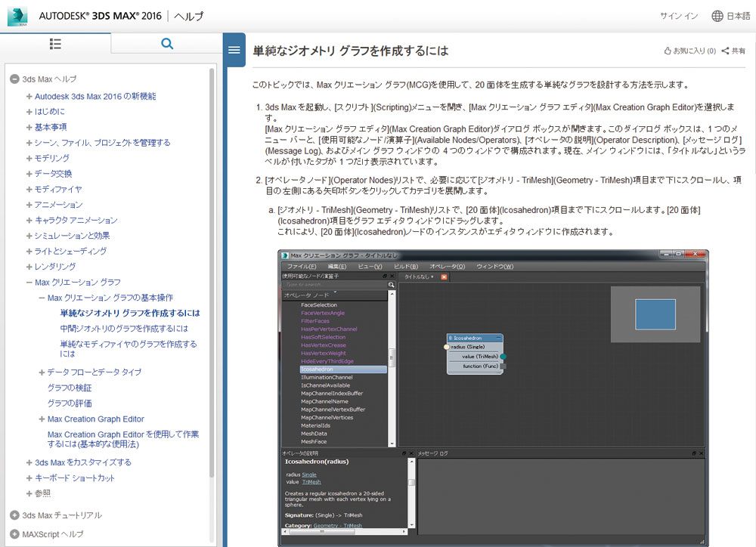Select Icosahedron in the operator list
This screenshot has width=756, height=547.
click(342, 369)
